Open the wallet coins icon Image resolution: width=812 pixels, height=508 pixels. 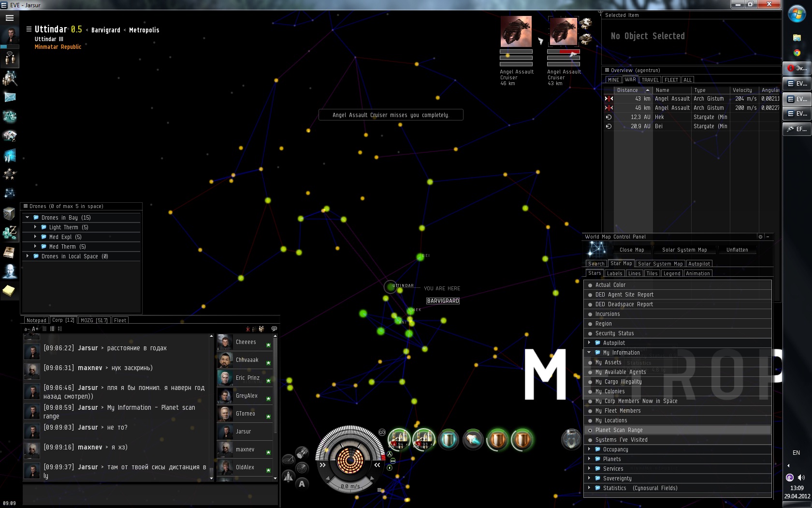coord(10,233)
